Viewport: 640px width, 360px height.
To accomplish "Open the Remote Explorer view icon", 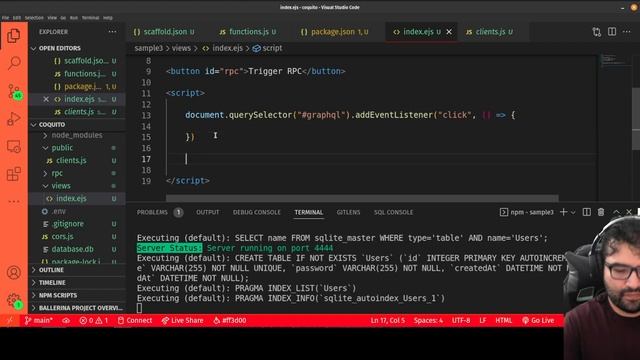I will click(x=13, y=147).
